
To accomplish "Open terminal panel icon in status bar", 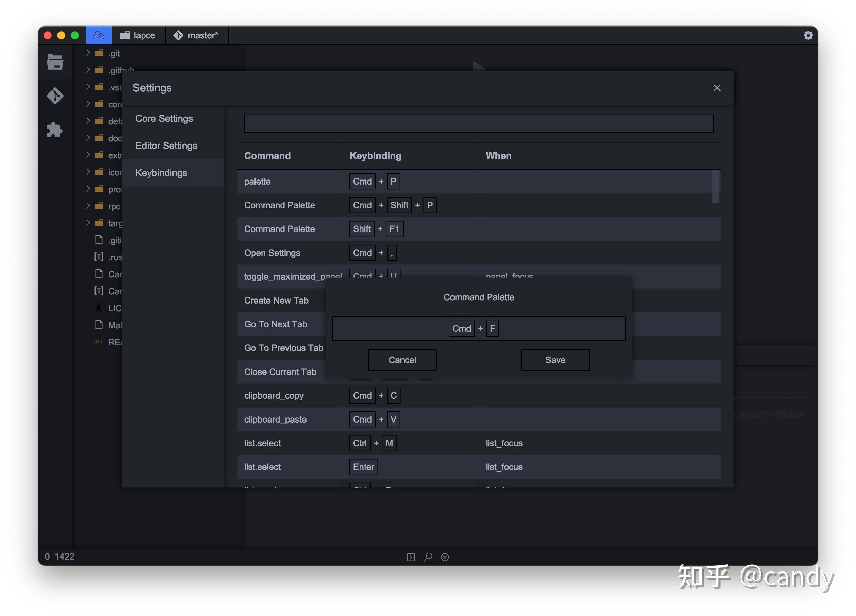I will pyautogui.click(x=411, y=557).
